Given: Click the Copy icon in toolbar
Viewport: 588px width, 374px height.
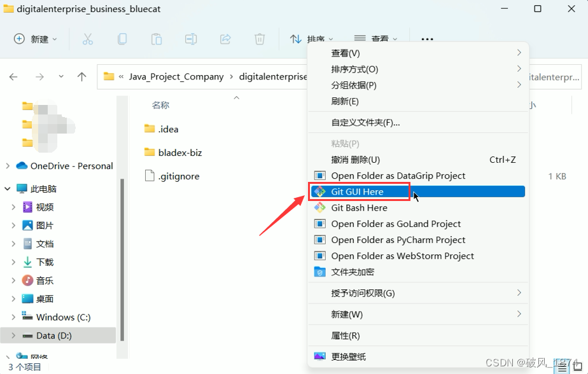Looking at the screenshot, I should tap(122, 39).
